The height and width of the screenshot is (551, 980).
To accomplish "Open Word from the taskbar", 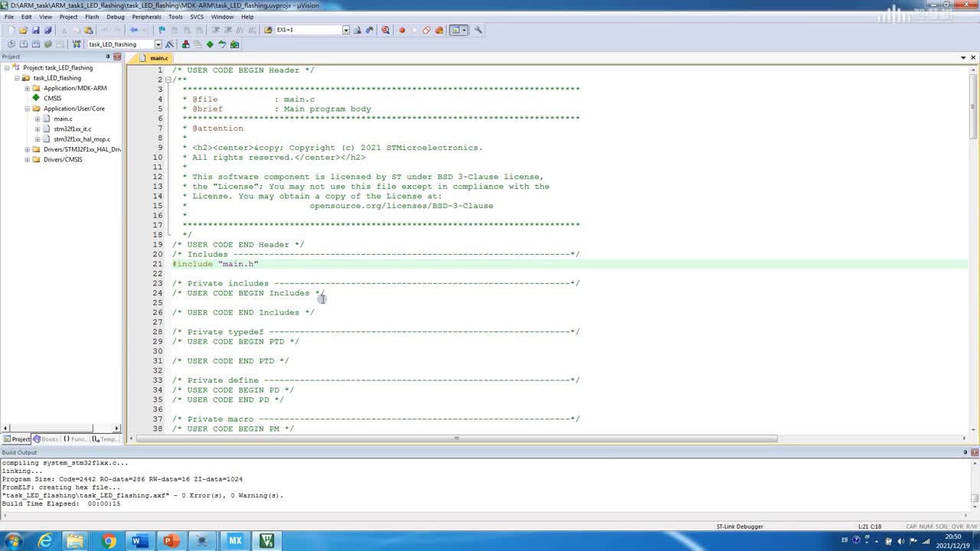I will pyautogui.click(x=139, y=541).
